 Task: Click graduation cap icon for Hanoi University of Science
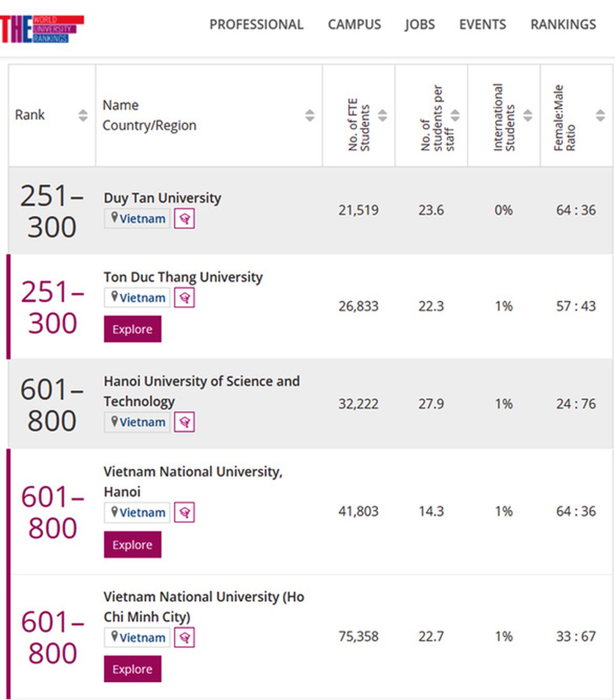(184, 422)
